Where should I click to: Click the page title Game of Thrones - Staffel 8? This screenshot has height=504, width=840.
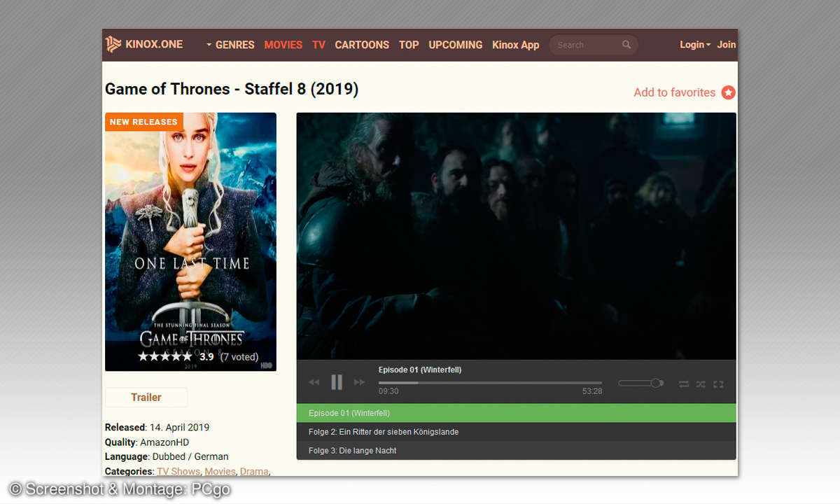(x=232, y=89)
